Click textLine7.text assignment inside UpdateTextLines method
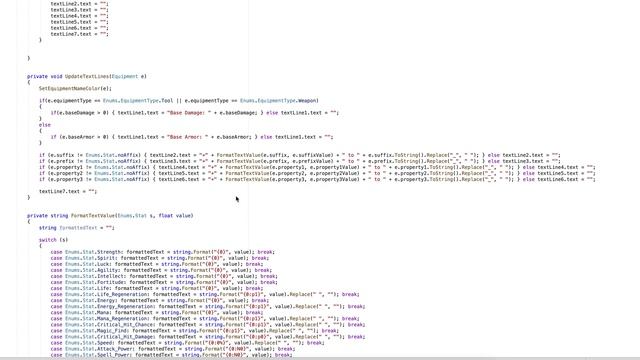The image size is (640, 360). click(x=68, y=191)
